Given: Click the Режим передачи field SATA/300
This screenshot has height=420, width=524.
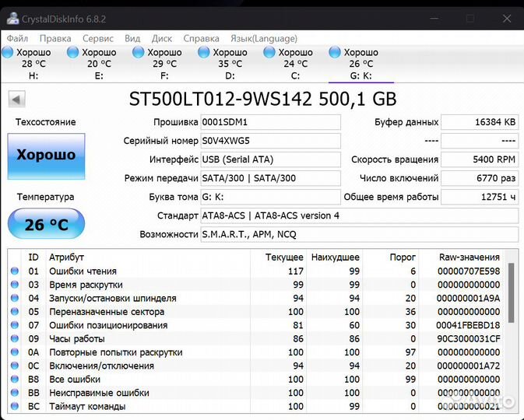Looking at the screenshot, I should [x=270, y=178].
